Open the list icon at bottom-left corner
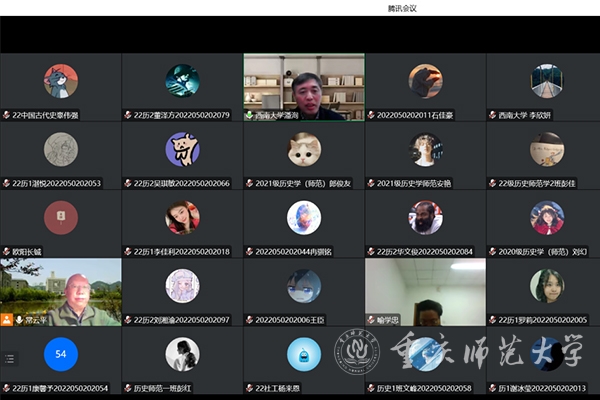The width and height of the screenshot is (600, 400). click(9, 358)
